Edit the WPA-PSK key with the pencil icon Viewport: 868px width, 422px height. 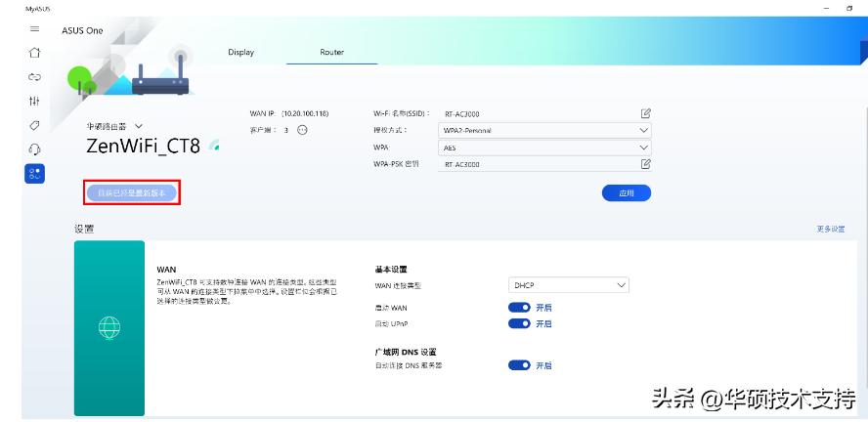[645, 164]
